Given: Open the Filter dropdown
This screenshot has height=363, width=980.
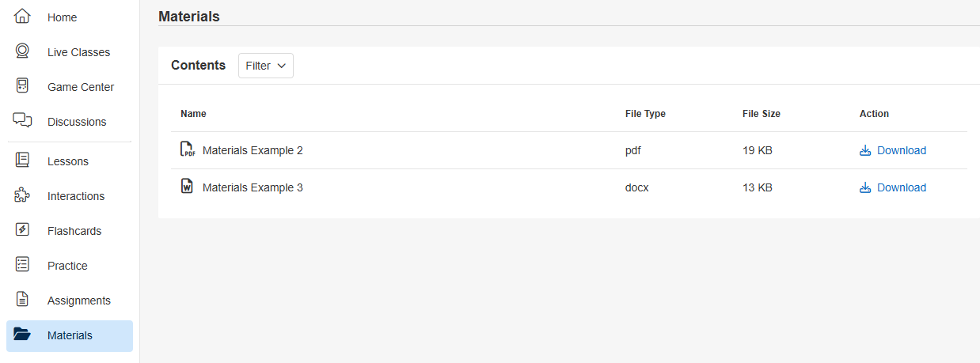Looking at the screenshot, I should click(265, 66).
